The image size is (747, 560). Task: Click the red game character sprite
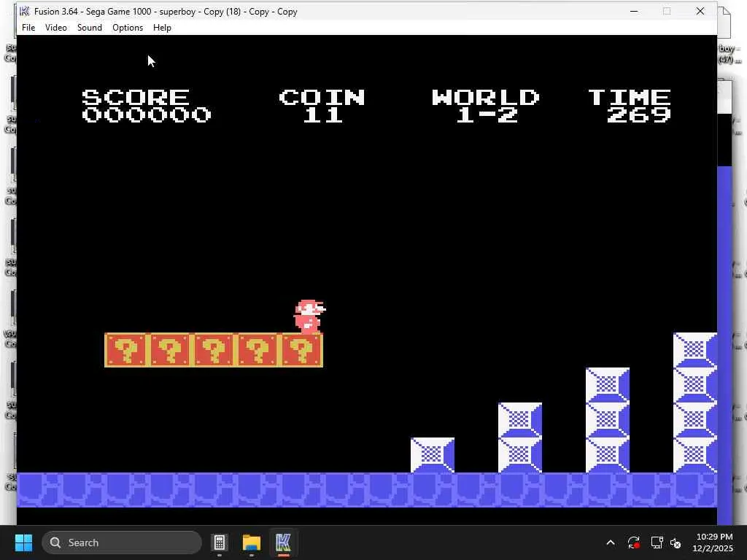[309, 316]
